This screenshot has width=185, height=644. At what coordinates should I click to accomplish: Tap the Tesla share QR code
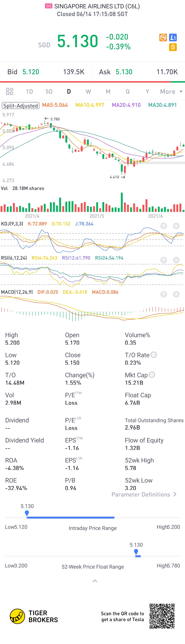pos(162,616)
